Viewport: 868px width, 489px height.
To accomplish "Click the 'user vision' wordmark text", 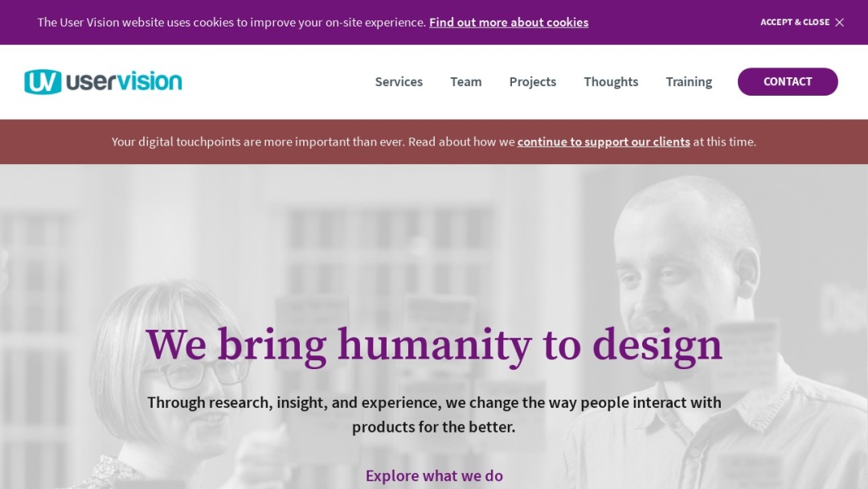I will click(x=122, y=81).
